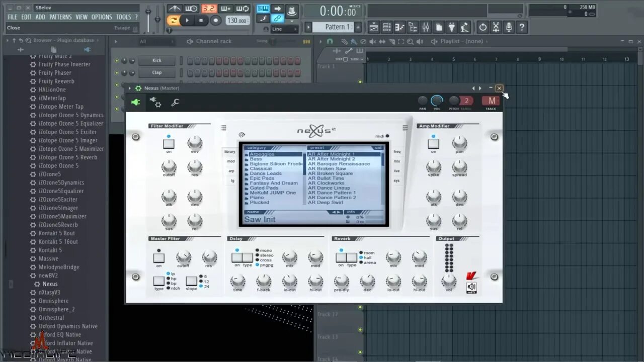The image size is (644, 362).
Task: Click the Nexus left hamburger menu
Action: pos(224,128)
